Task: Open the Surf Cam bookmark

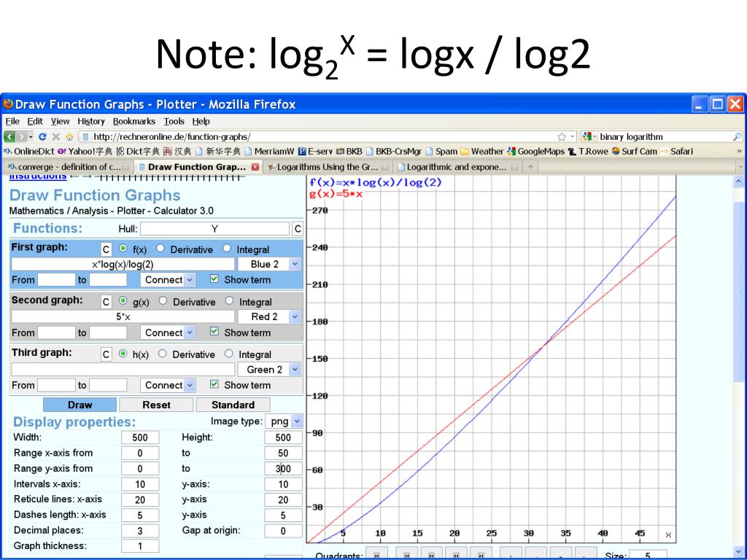Action: [634, 152]
